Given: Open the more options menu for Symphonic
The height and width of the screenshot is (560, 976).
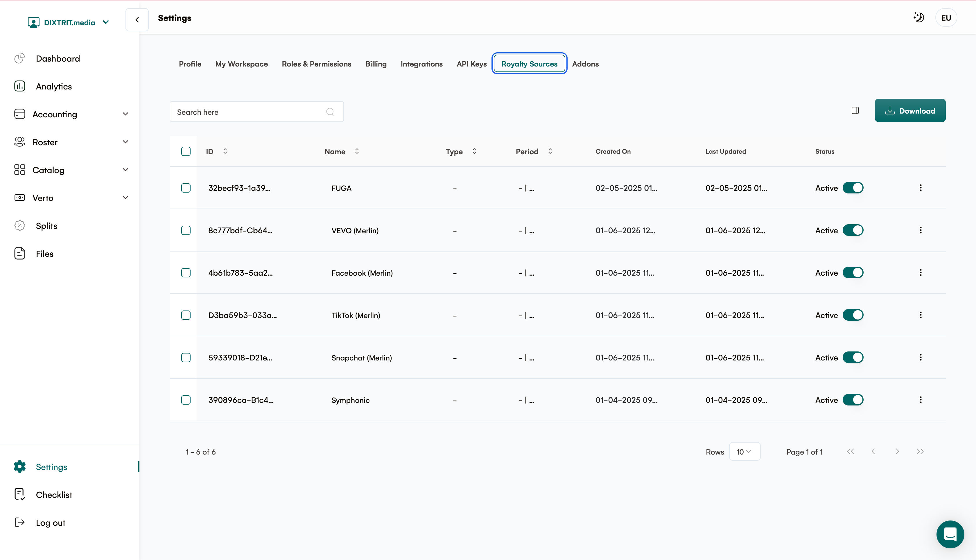Looking at the screenshot, I should coord(921,400).
